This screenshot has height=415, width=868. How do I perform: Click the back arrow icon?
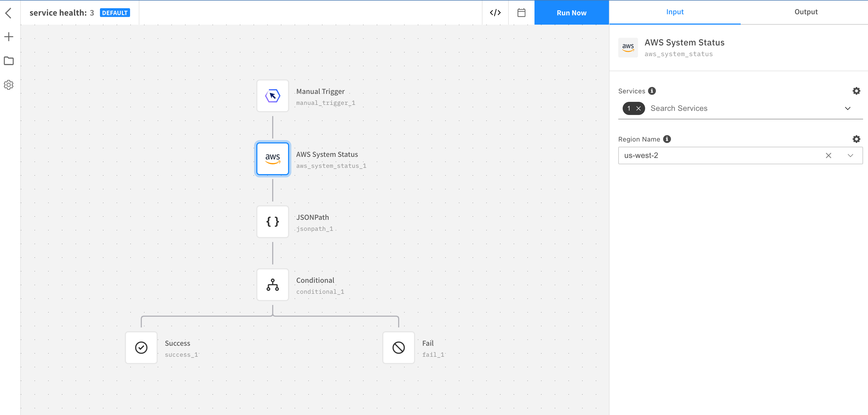tap(9, 13)
